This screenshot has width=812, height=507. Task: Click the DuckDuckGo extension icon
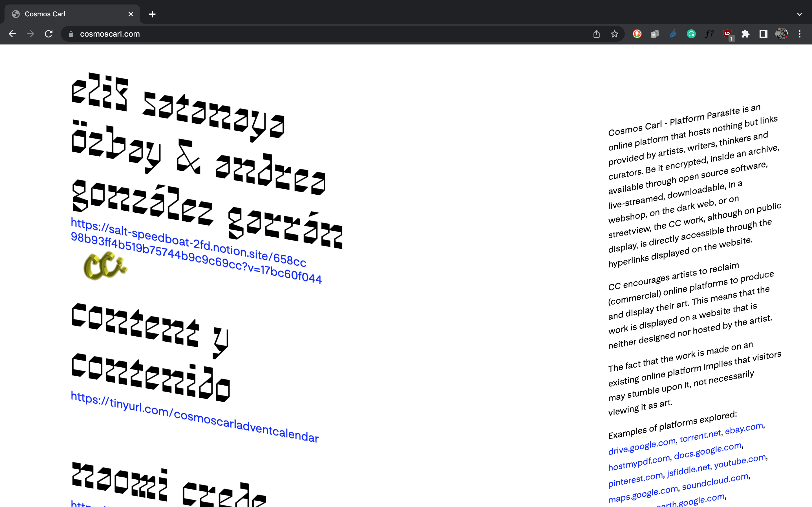(x=637, y=34)
